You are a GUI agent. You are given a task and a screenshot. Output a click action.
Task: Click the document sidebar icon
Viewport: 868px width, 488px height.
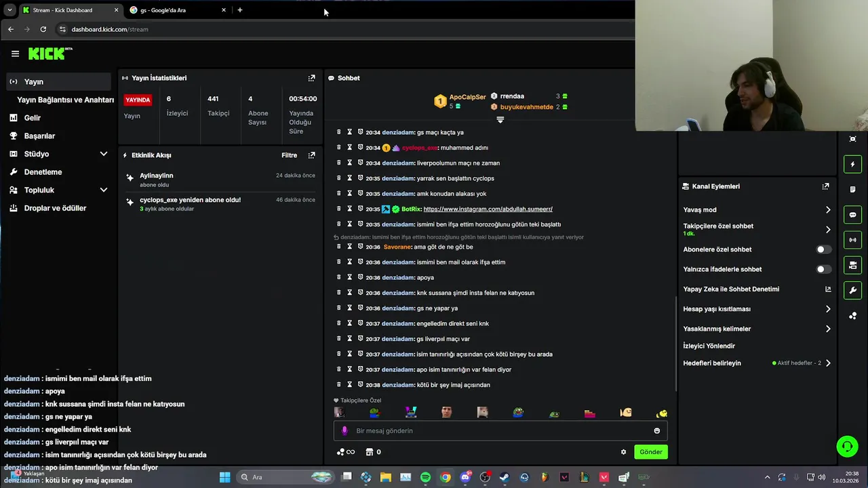(x=852, y=189)
